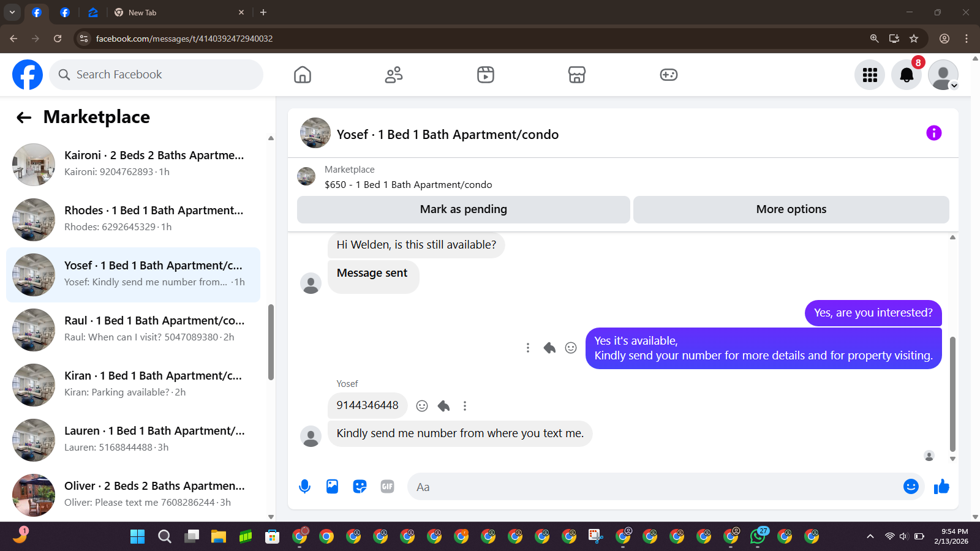Show hidden system tray icons
The width and height of the screenshot is (980, 551).
(870, 537)
